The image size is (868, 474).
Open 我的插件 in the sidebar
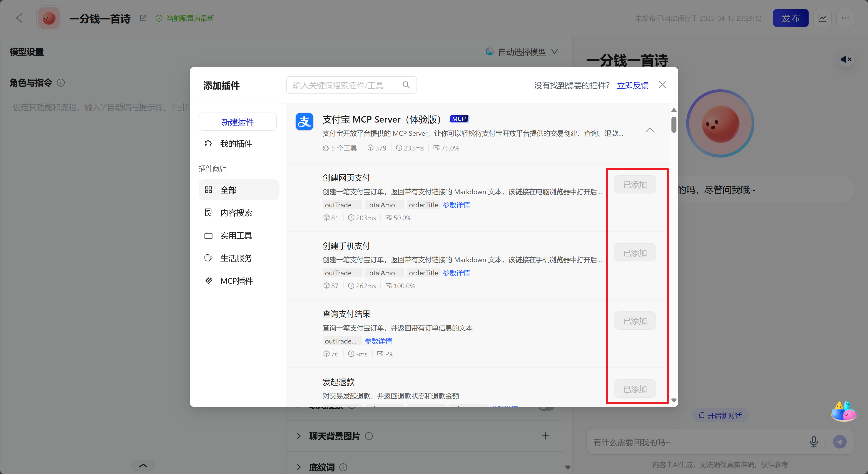(x=236, y=144)
